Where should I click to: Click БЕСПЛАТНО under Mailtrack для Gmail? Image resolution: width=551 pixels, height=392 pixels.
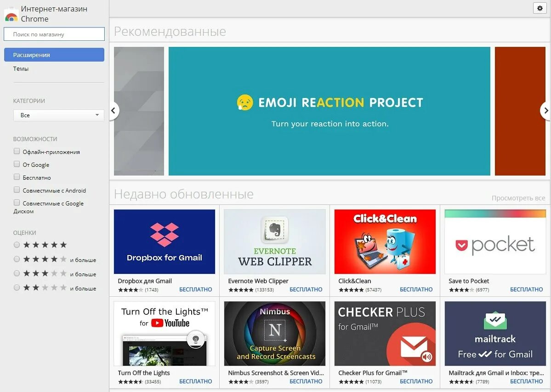pos(527,381)
